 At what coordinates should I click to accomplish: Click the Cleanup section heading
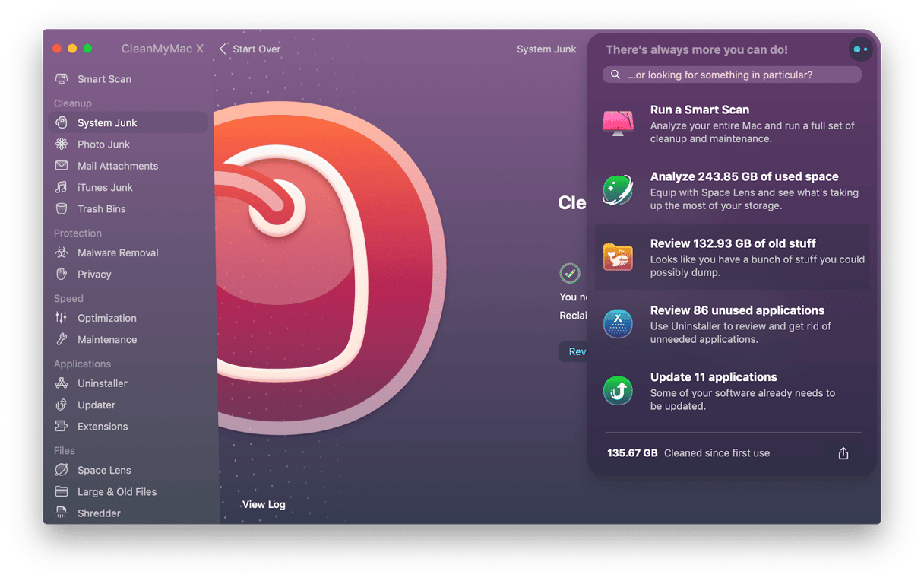pyautogui.click(x=73, y=103)
